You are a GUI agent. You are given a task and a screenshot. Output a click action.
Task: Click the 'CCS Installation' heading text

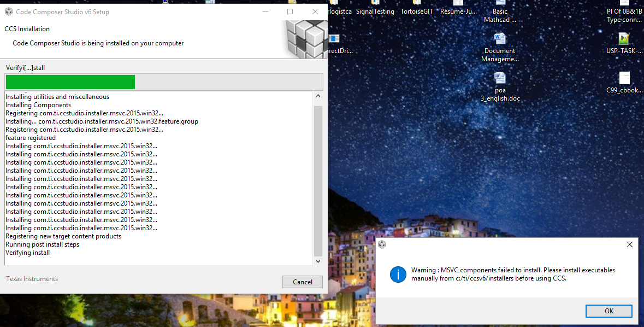[27, 29]
